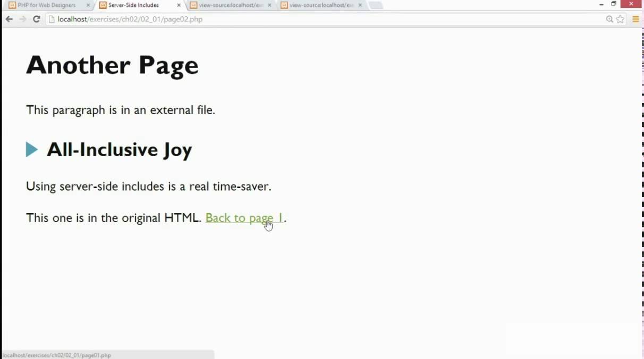Click the Another Page heading
The width and height of the screenshot is (644, 359).
(112, 65)
